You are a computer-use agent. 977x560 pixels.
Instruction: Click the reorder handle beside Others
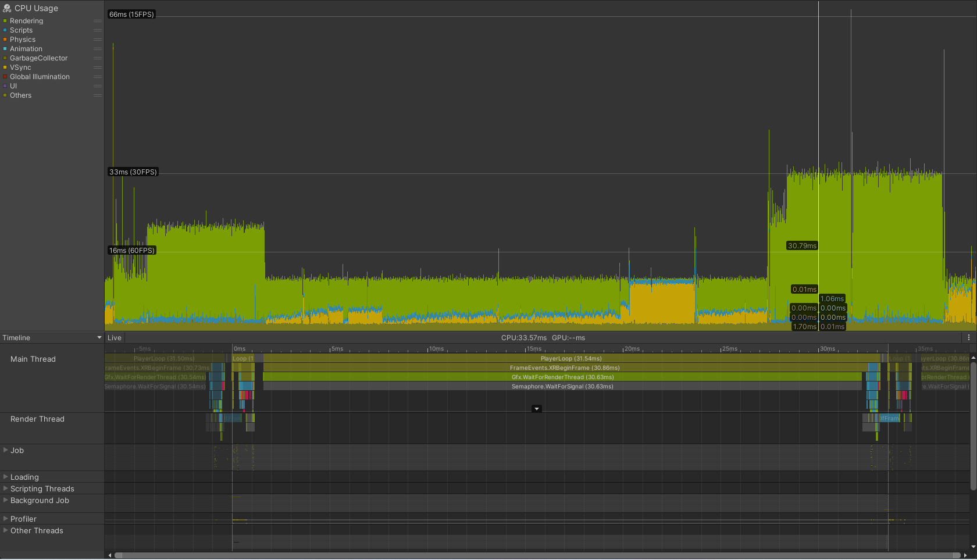tap(98, 95)
